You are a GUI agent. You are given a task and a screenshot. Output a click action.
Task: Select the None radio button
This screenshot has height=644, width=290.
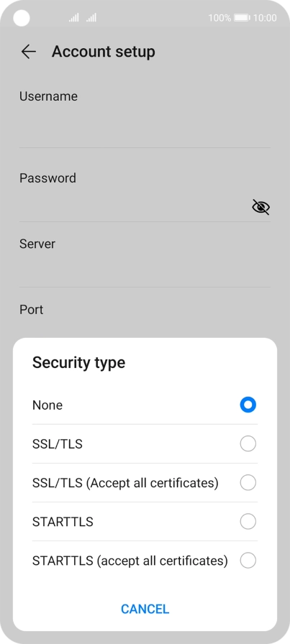pyautogui.click(x=248, y=405)
